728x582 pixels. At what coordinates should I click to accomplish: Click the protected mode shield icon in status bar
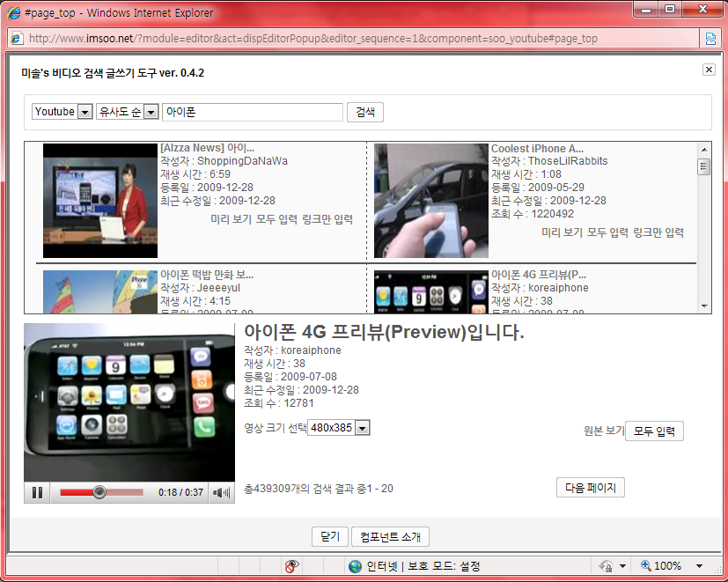tap(606, 566)
